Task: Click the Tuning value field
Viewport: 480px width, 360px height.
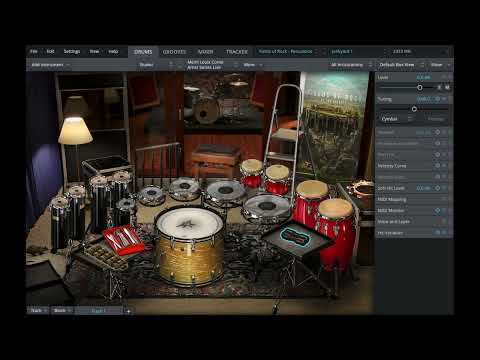Action: (424, 99)
